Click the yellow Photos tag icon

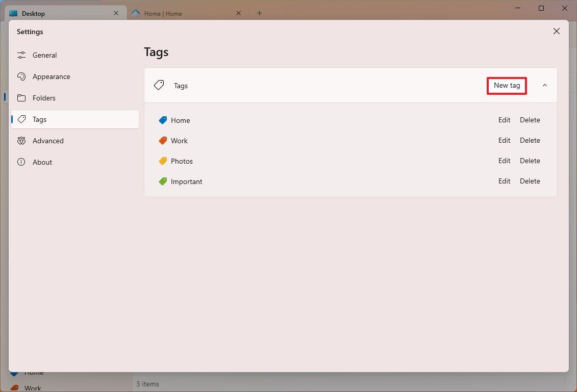(x=162, y=161)
